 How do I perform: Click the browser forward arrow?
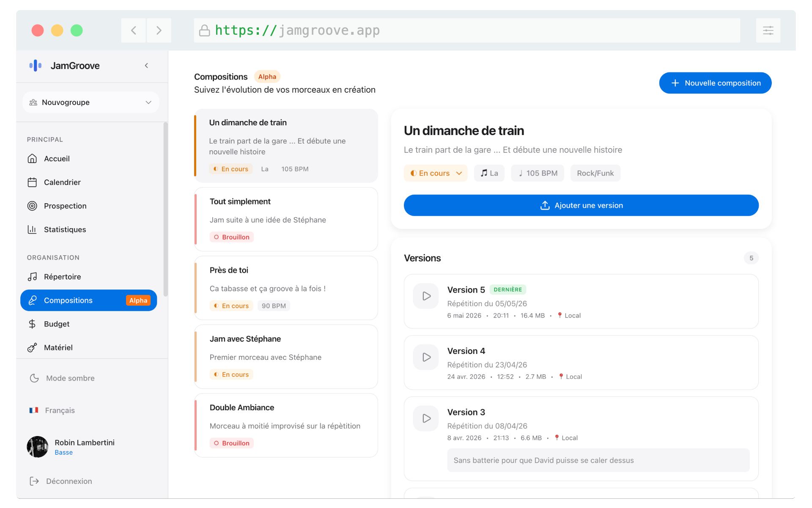click(x=159, y=30)
